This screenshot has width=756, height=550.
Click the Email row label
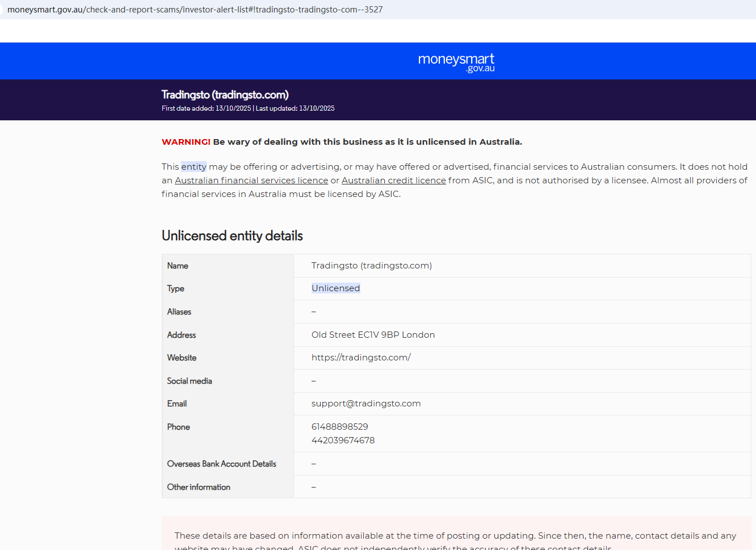coord(177,404)
